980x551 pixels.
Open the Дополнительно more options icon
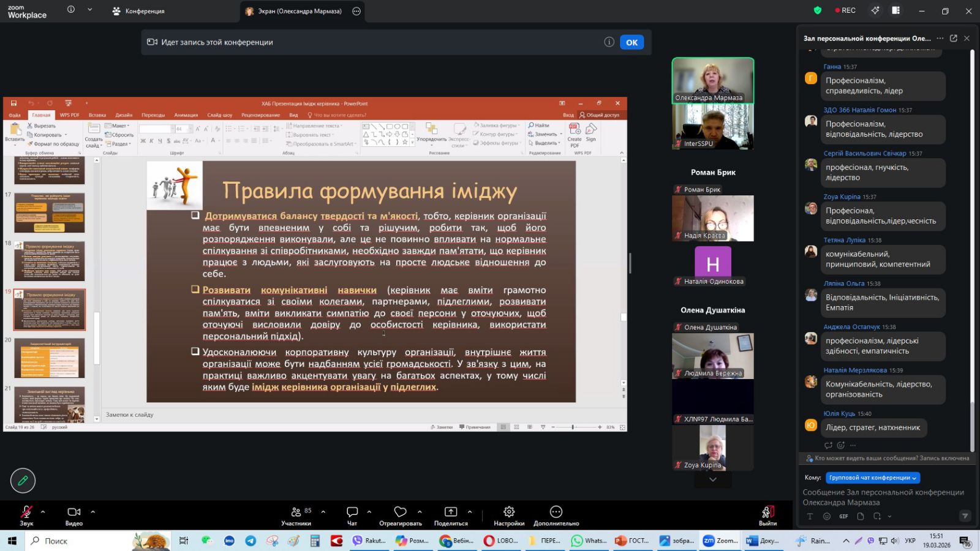point(556,512)
